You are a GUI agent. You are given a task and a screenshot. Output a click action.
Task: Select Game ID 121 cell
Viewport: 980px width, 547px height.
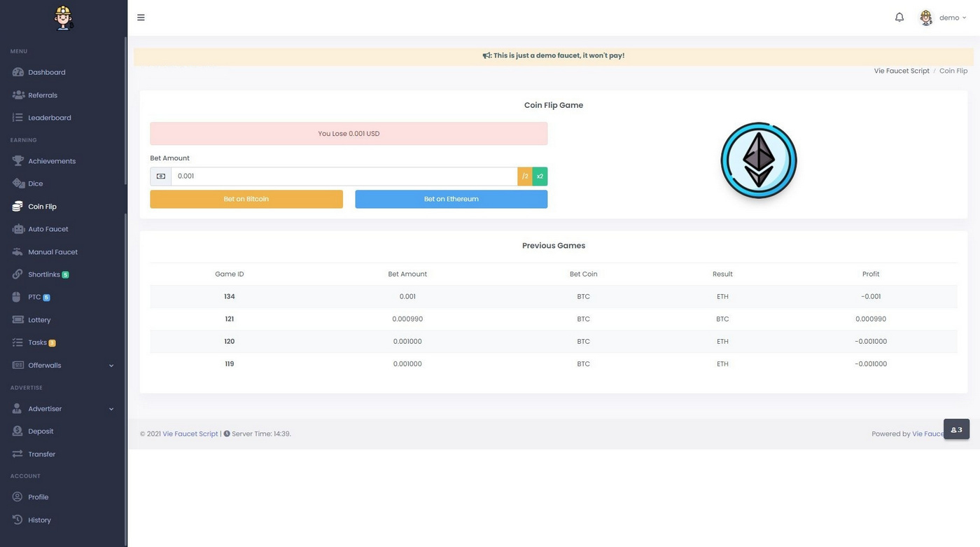click(230, 319)
